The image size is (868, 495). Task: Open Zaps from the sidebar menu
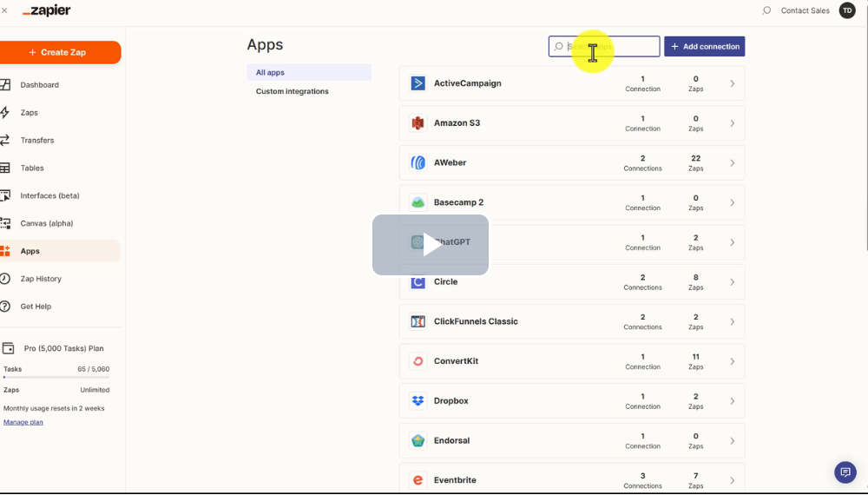[30, 112]
